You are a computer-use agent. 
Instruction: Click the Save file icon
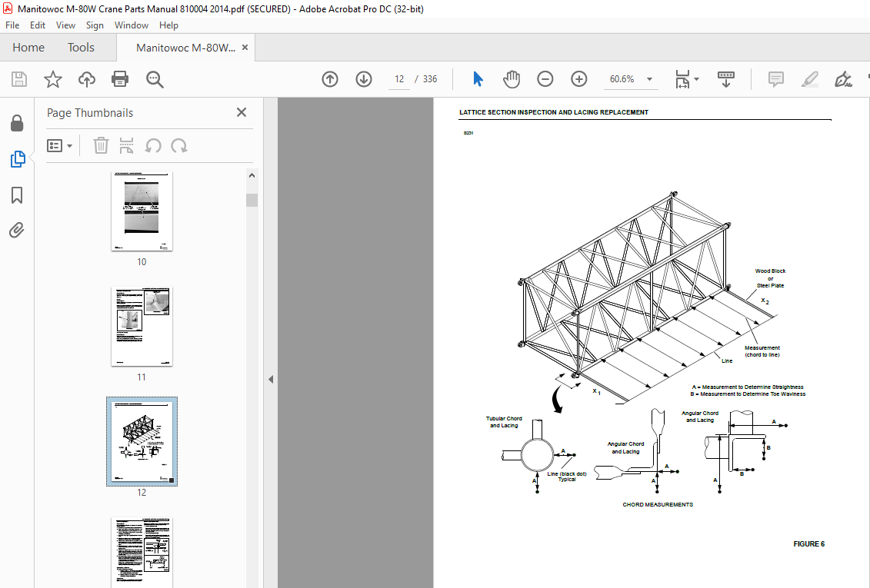[x=19, y=79]
